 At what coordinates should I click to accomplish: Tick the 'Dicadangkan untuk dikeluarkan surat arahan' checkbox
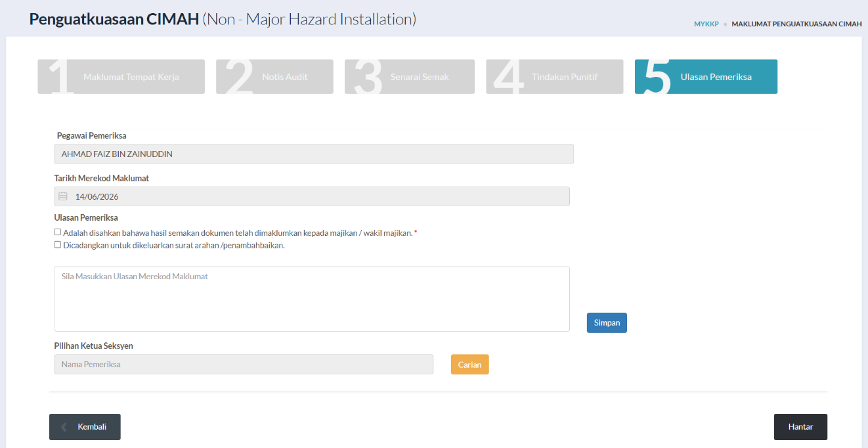(x=58, y=244)
